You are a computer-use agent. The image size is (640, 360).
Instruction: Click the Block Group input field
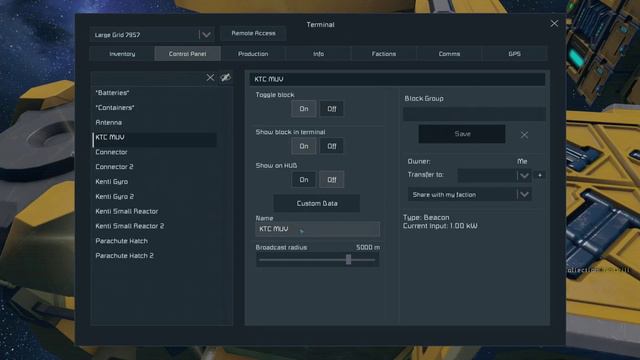474,114
